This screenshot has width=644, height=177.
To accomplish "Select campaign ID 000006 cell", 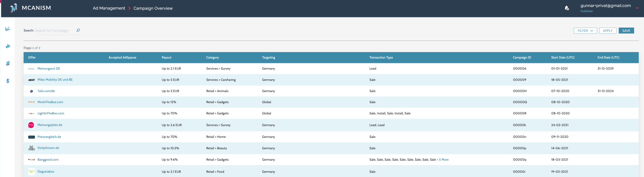I will (x=519, y=68).
